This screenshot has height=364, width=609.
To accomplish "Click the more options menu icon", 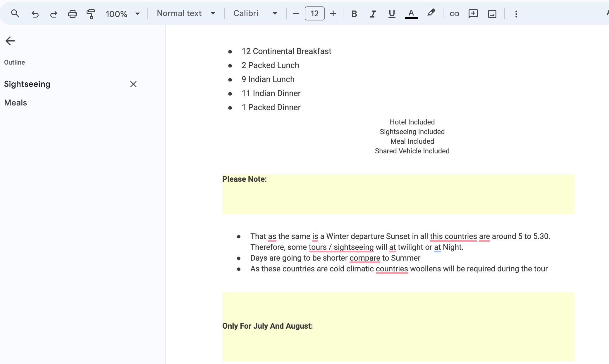I will (516, 14).
